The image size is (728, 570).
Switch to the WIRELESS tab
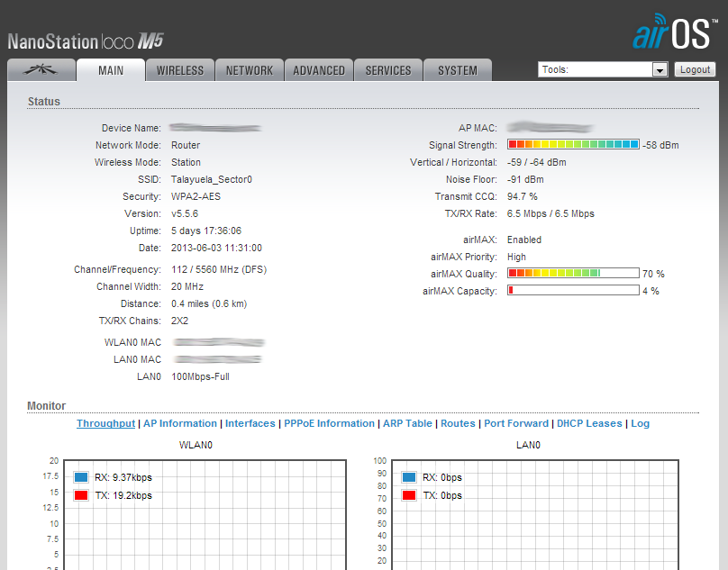(180, 70)
